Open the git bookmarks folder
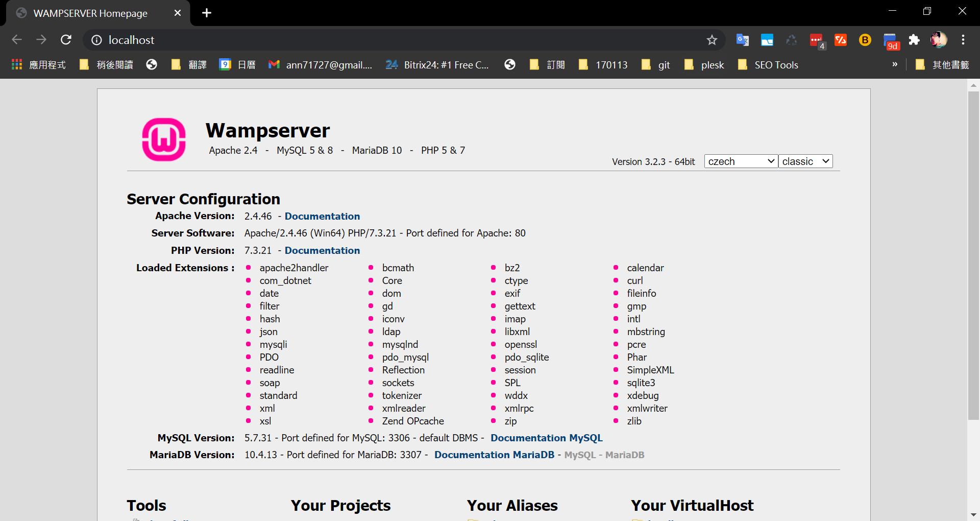Image resolution: width=980 pixels, height=521 pixels. click(656, 65)
